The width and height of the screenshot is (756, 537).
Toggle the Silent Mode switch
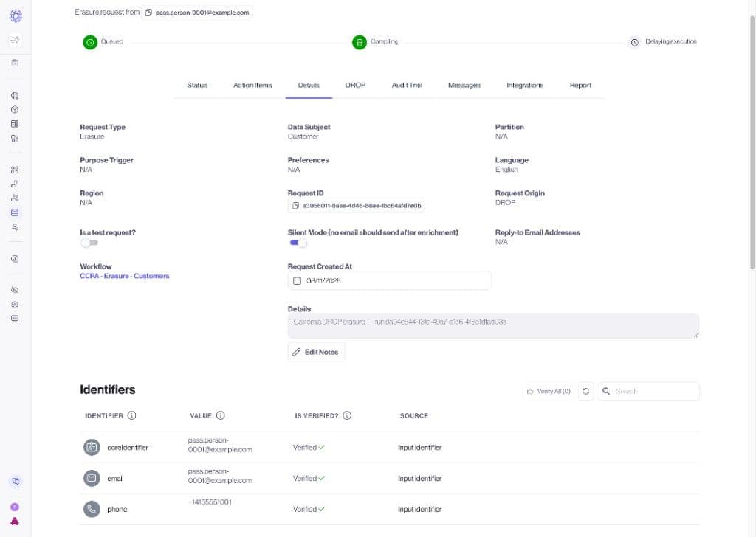click(x=298, y=243)
